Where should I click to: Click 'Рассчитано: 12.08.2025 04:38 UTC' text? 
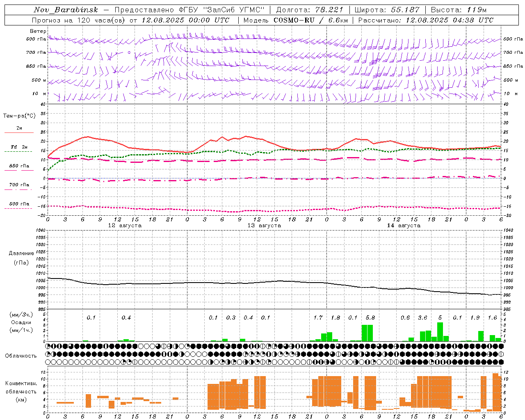[x=426, y=20]
